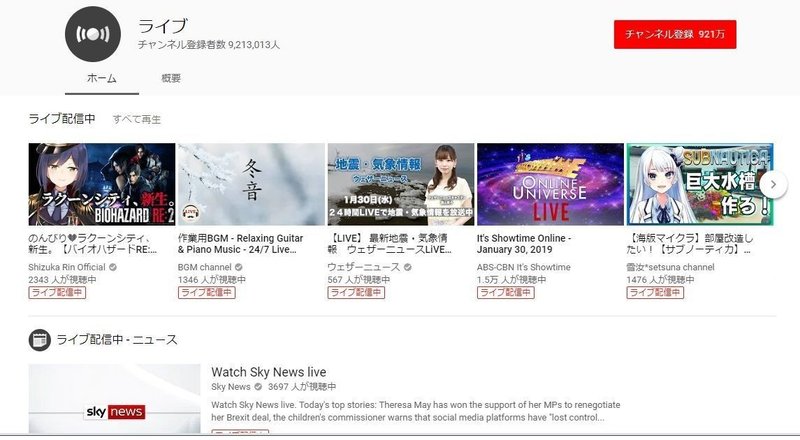Visit the 雪汝*setsuna channel link
Screen dimensions: 800x440
670,267
